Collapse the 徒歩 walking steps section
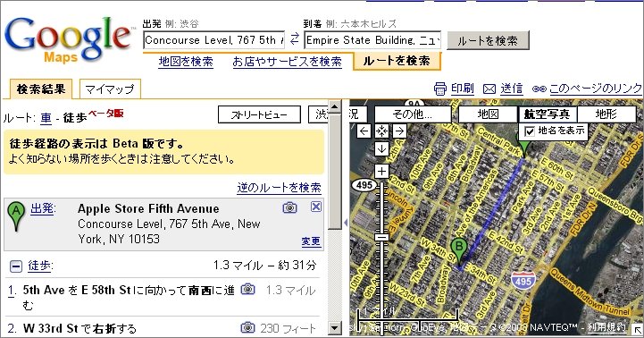 point(15,266)
